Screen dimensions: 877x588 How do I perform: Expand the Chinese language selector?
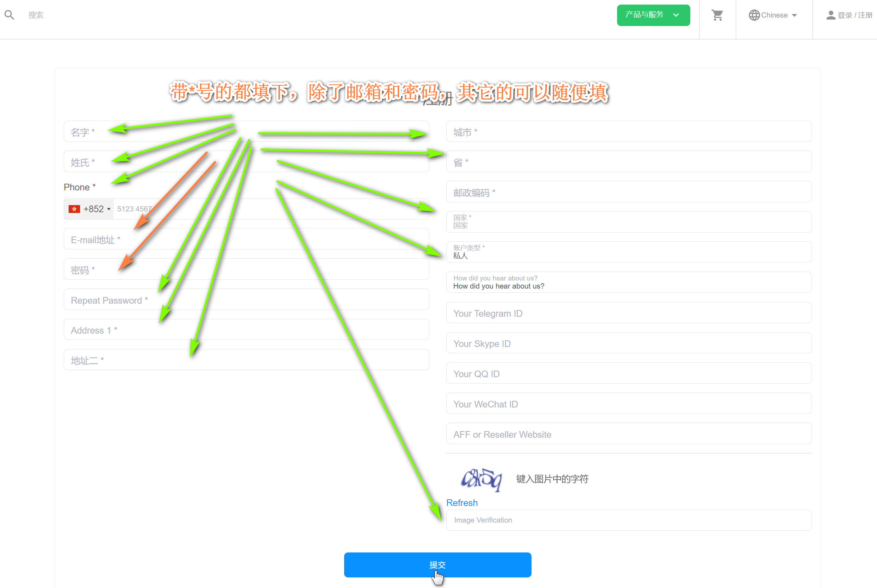click(775, 14)
